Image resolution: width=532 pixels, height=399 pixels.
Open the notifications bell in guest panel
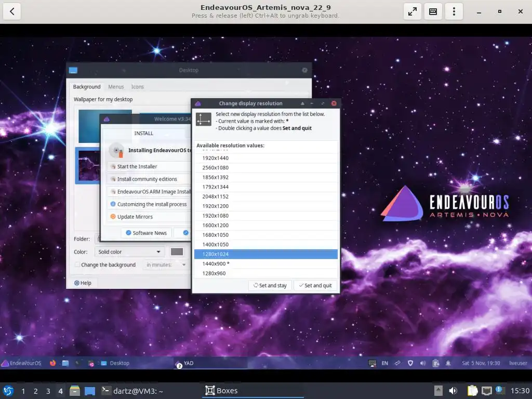point(448,363)
